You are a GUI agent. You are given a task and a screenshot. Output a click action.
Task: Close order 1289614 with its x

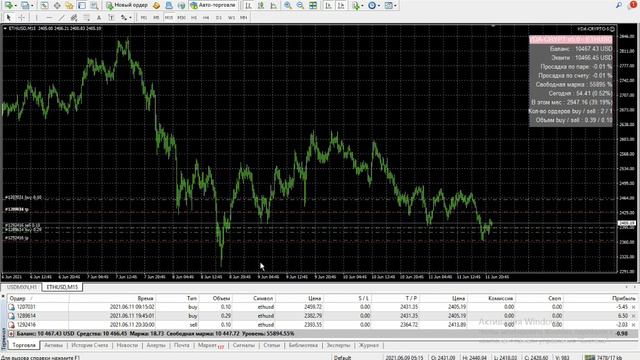[633, 316]
